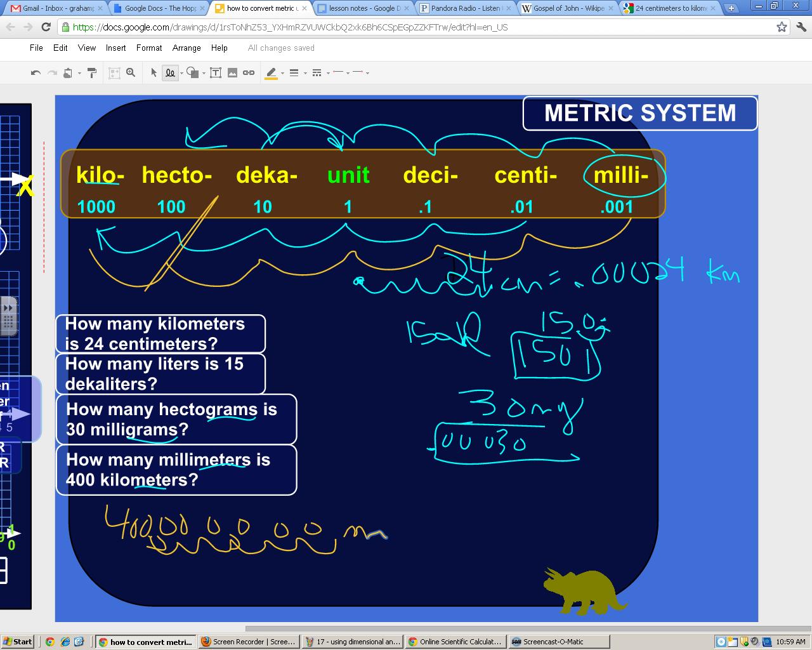Switch to the Pandora Radio browser tab

coord(466,8)
